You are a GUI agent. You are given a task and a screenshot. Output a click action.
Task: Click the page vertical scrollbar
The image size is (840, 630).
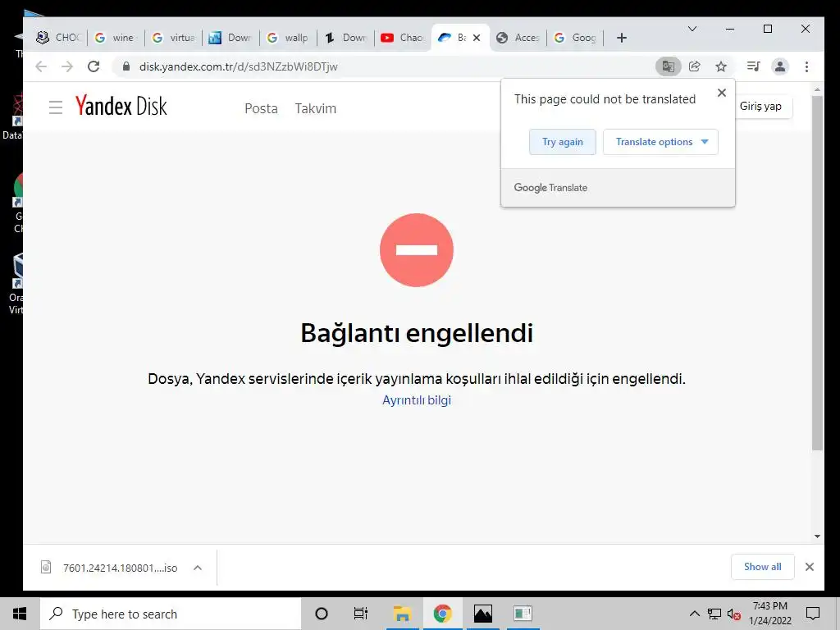pyautogui.click(x=817, y=273)
